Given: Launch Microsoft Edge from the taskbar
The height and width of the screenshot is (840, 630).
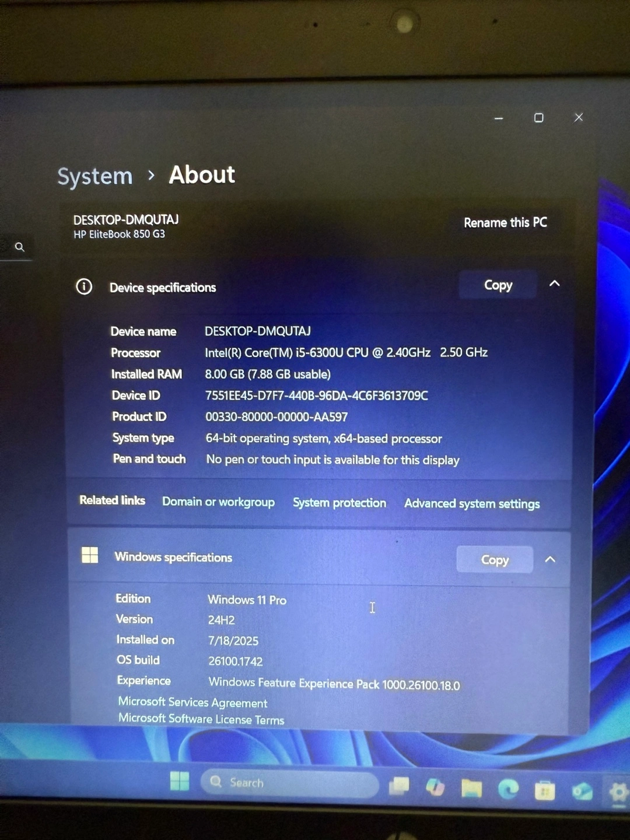Looking at the screenshot, I should pos(508,789).
